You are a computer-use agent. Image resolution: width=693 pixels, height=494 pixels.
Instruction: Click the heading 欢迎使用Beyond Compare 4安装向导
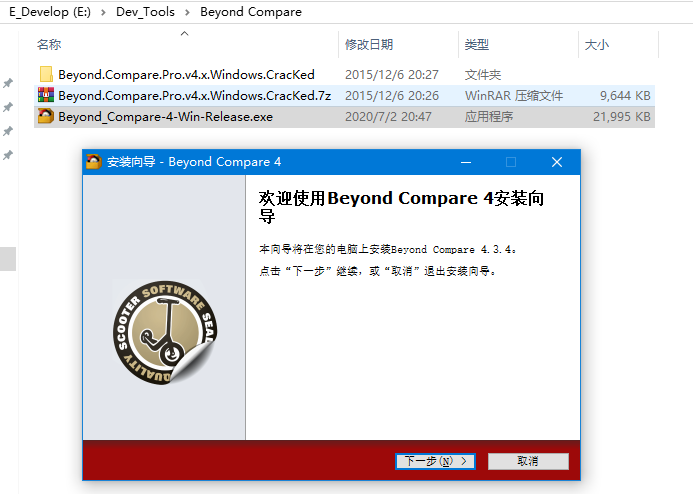[x=401, y=207]
